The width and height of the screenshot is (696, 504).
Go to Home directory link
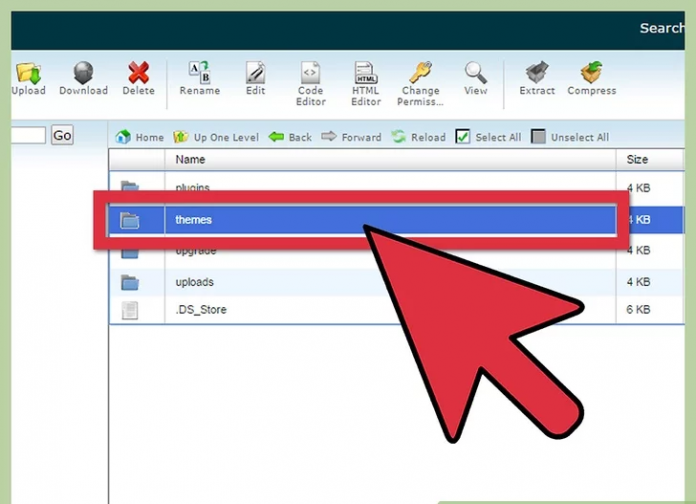click(139, 137)
